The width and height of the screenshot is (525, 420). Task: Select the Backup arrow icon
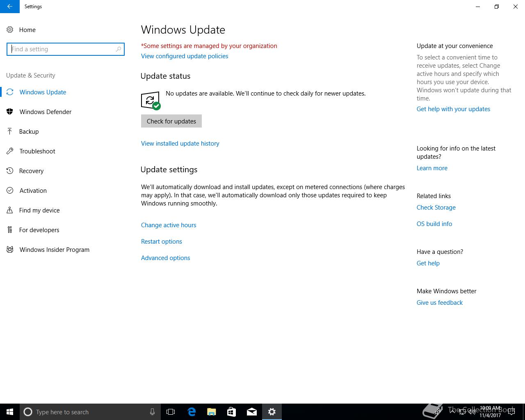tap(10, 132)
